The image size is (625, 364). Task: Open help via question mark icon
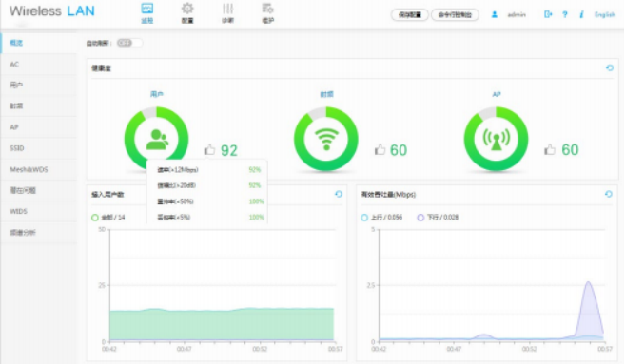[565, 15]
